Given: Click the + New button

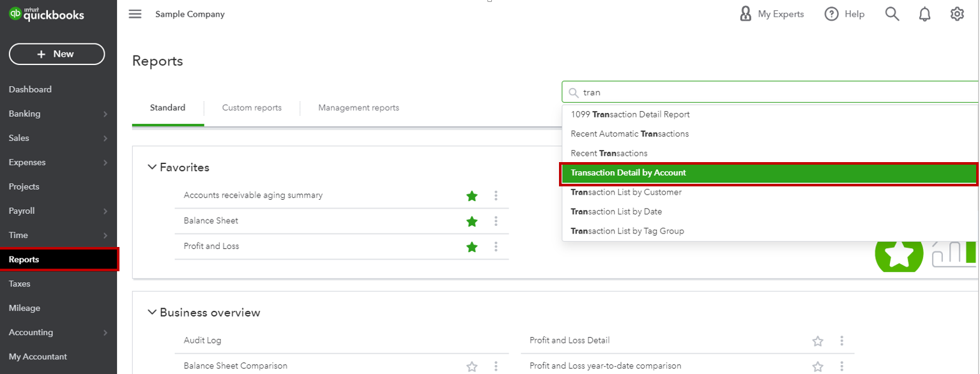Looking at the screenshot, I should 56,54.
